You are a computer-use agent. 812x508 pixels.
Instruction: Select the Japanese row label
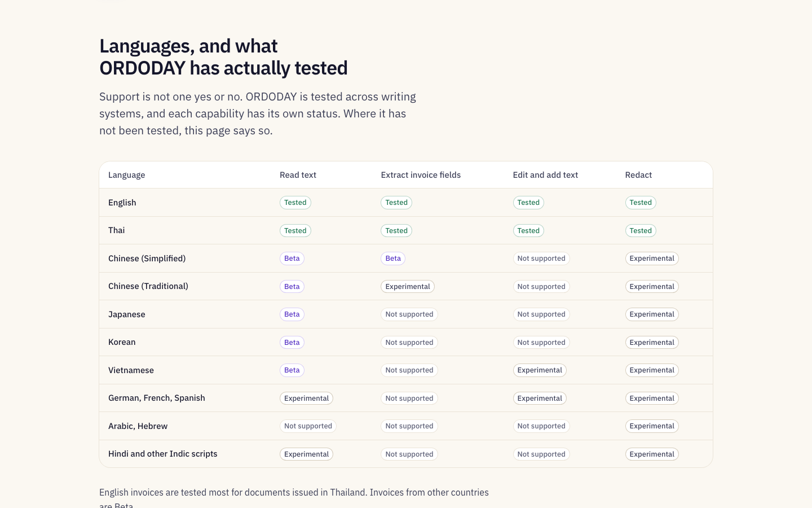(x=127, y=314)
